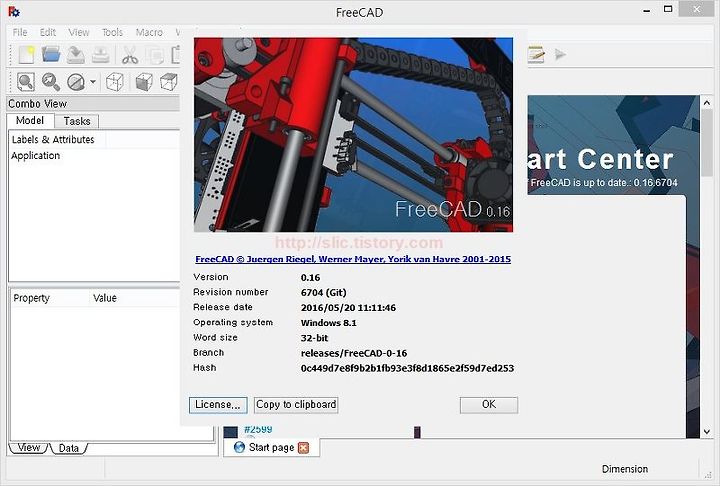Click the release date 2016/05/20 11:11:46
Screen dimensions: 720x486
pos(348,308)
